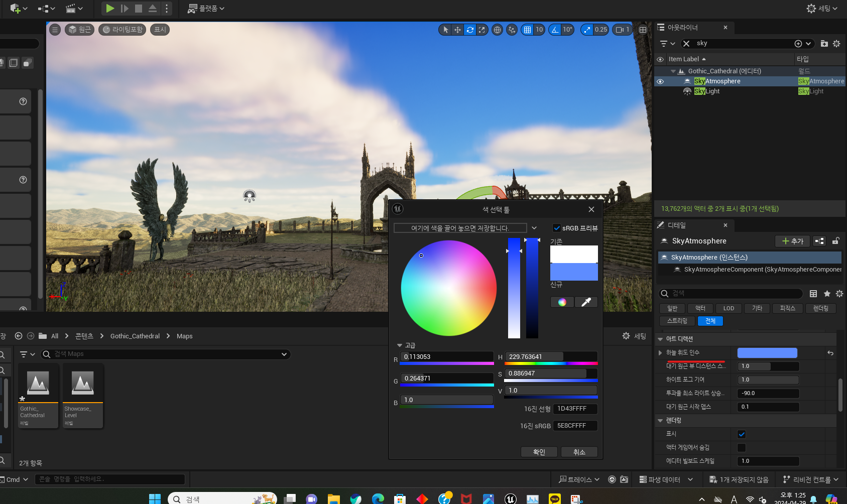Toggle world/local coordinate globe icon
This screenshot has height=504, width=847.
point(497,30)
